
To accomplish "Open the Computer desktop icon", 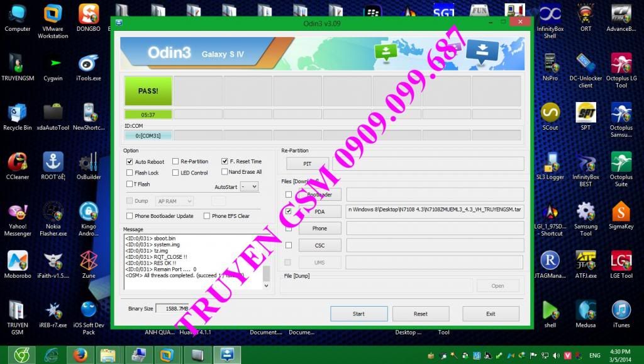I will click(x=17, y=18).
